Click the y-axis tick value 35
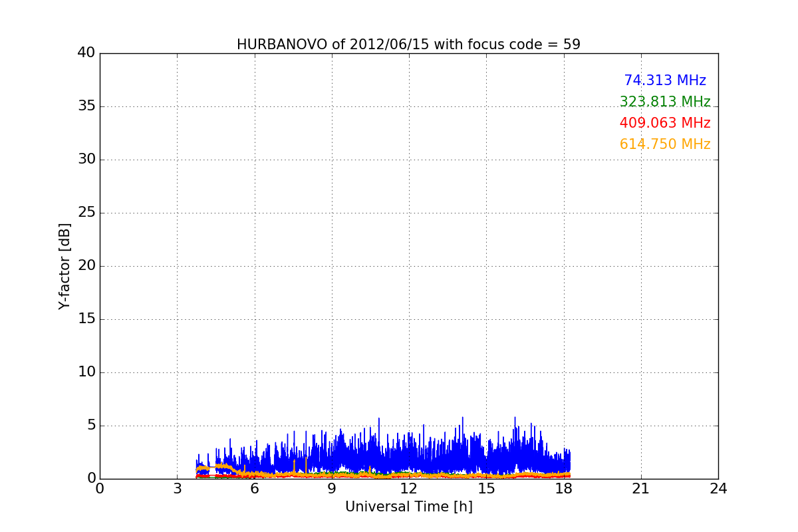Image resolution: width=798 pixels, height=532 pixels. pyautogui.click(x=86, y=106)
